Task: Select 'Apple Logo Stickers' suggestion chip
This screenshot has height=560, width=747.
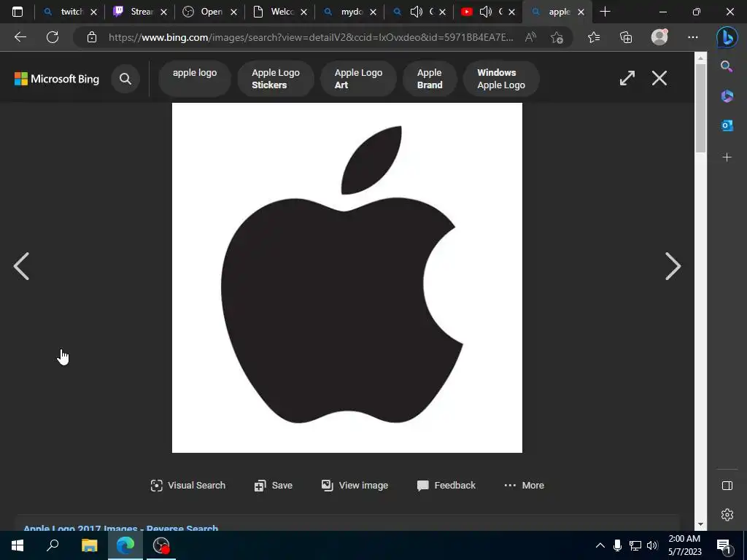Action: coord(275,79)
